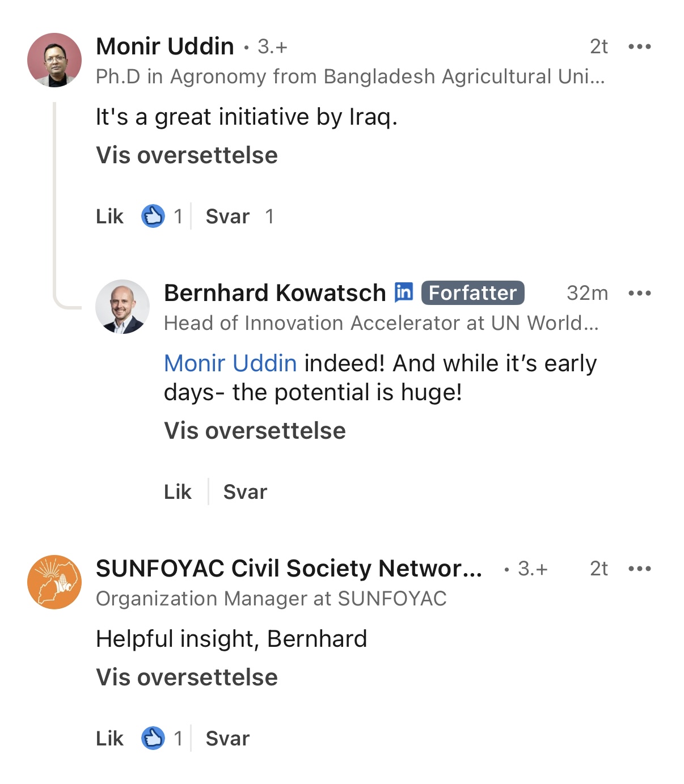This screenshot has height=784, width=684.
Task: Click the LinkedIn badge next to Bernhard Kowatsch
Action: coord(404,292)
